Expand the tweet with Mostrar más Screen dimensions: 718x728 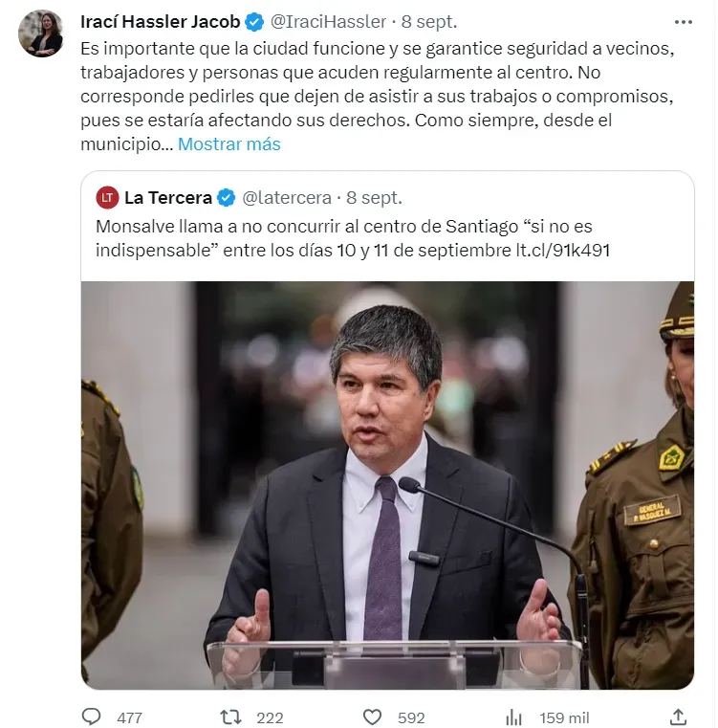tap(229, 143)
